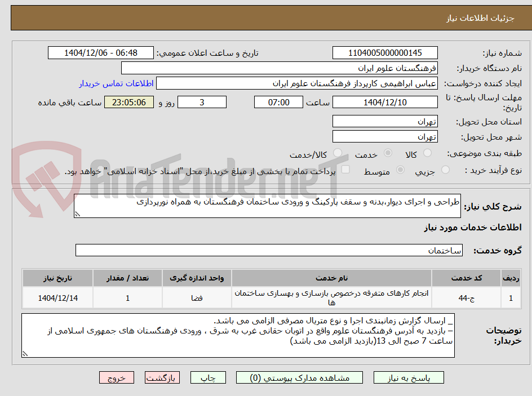Click مشاهده مدارک پیوستی (0) button
The image size is (532, 396).
coord(299,377)
